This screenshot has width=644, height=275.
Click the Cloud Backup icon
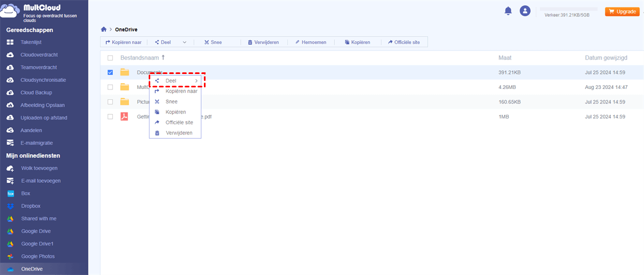point(10,93)
